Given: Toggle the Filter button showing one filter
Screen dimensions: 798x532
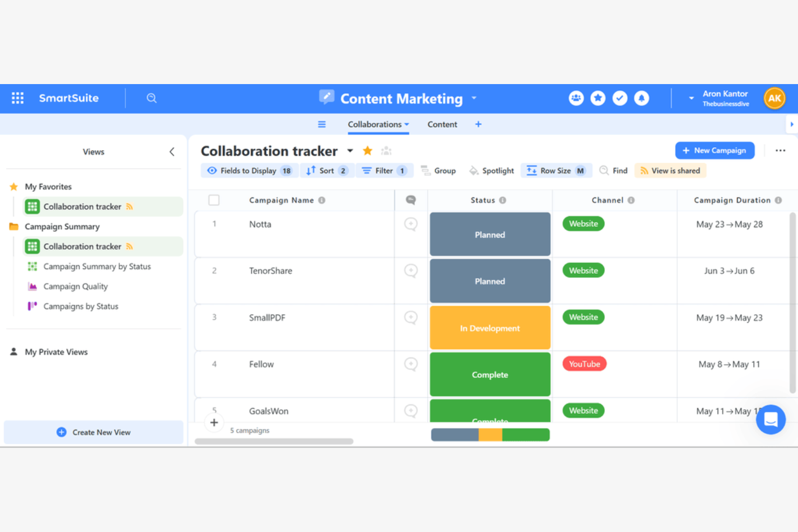Looking at the screenshot, I should 384,170.
